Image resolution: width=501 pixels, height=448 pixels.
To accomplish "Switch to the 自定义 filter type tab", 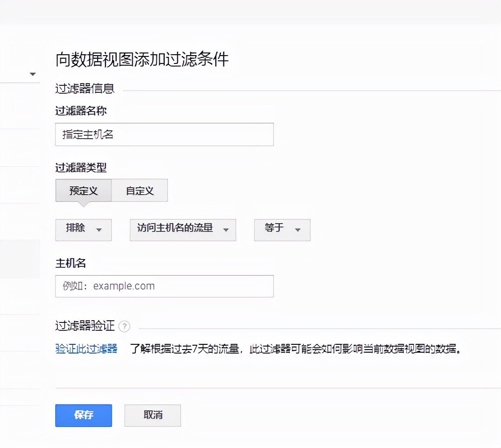I will 140,190.
